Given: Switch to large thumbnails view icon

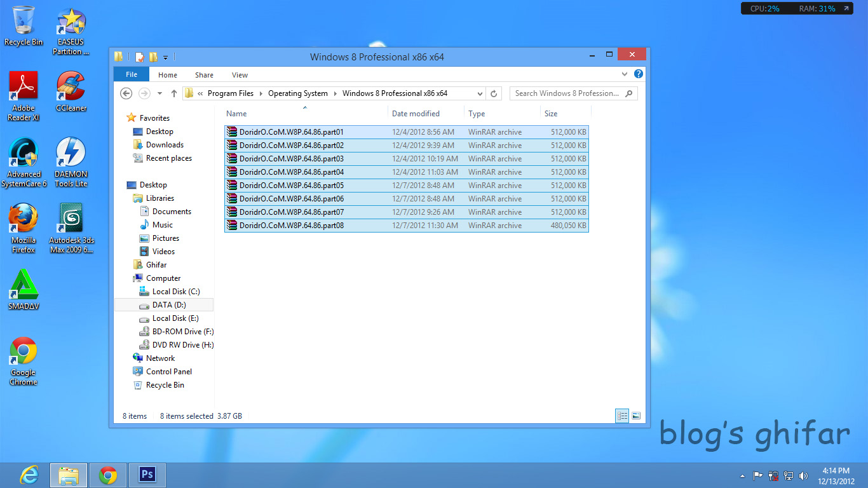Looking at the screenshot, I should tap(636, 416).
